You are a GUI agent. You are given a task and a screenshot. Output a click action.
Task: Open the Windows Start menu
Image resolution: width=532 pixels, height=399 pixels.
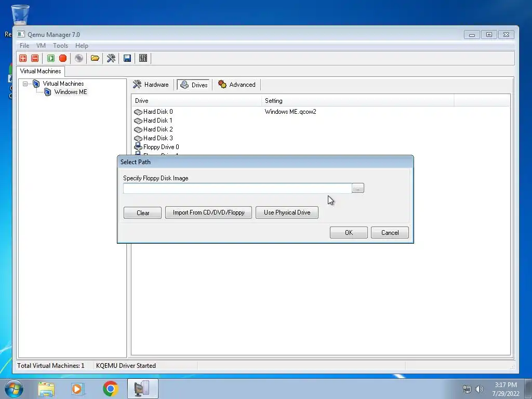(14, 389)
